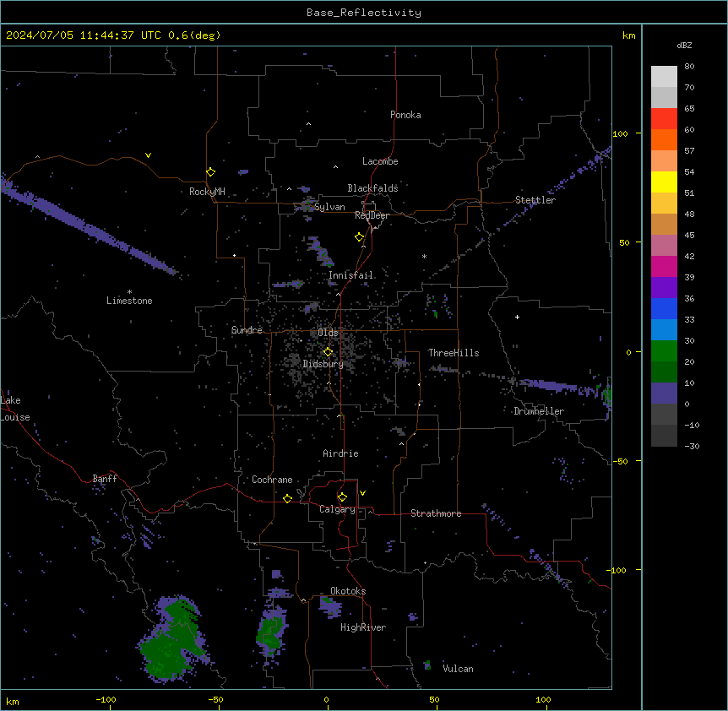Viewport: 728px width, 711px height.
Task: Select the Okotoks label
Action: pyautogui.click(x=348, y=591)
